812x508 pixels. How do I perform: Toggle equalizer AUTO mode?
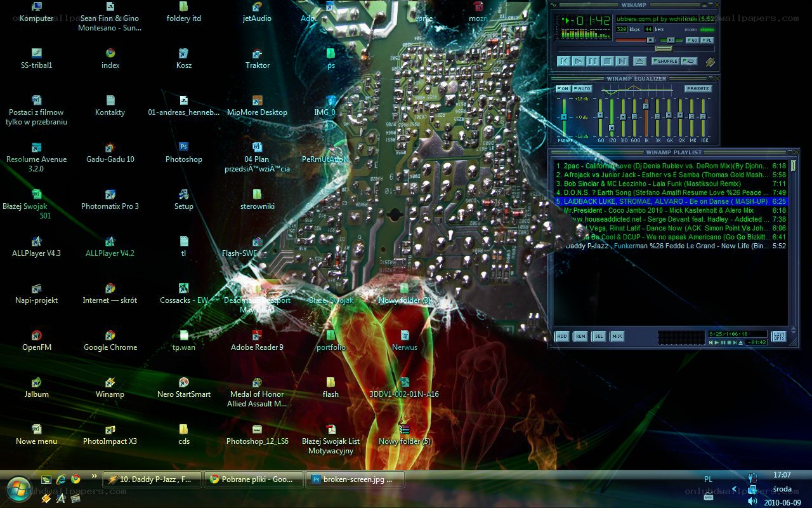(x=582, y=89)
